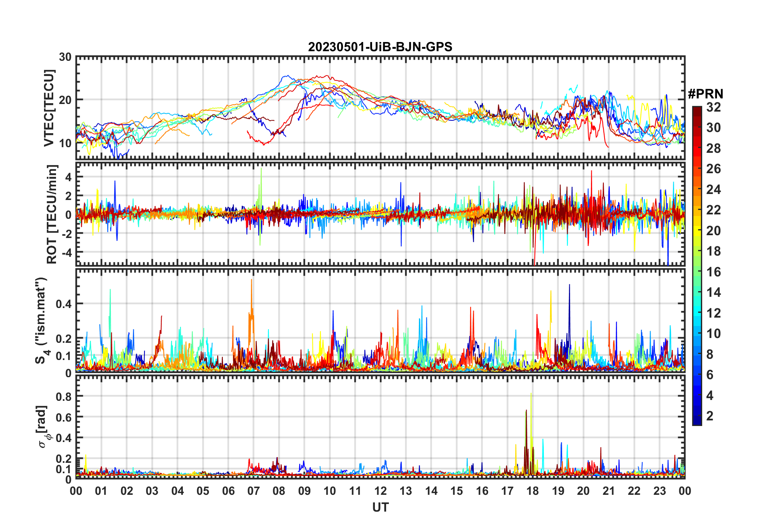Click colorbar tick label 8
The height and width of the screenshot is (532, 761).
coord(710,354)
